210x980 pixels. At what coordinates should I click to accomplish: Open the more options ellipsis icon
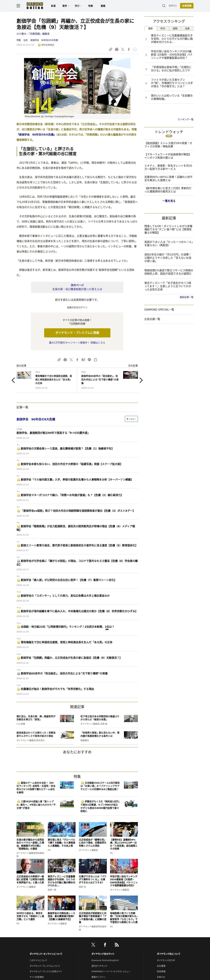click(x=135, y=49)
